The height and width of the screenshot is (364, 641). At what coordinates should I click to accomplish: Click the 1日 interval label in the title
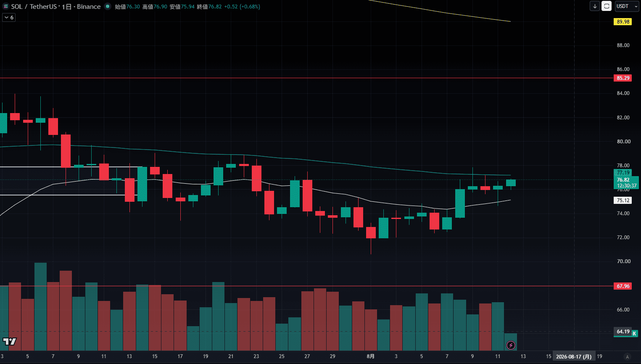click(66, 7)
